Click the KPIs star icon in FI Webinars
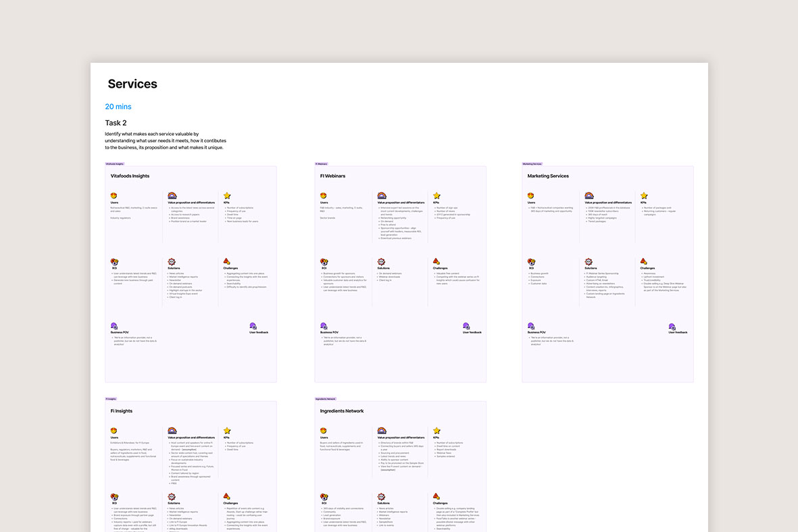The height and width of the screenshot is (532, 798). pos(437,196)
